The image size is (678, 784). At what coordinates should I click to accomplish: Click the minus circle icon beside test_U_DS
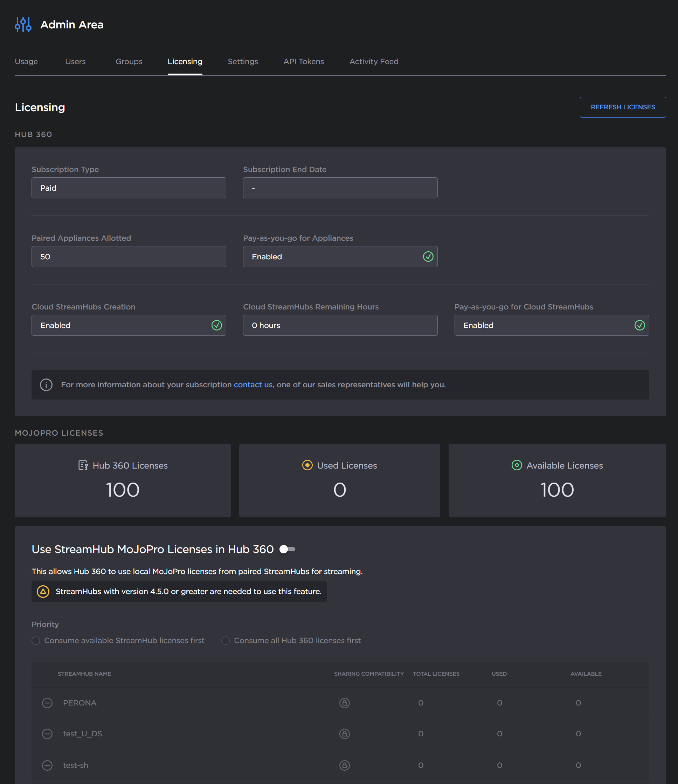click(x=47, y=734)
